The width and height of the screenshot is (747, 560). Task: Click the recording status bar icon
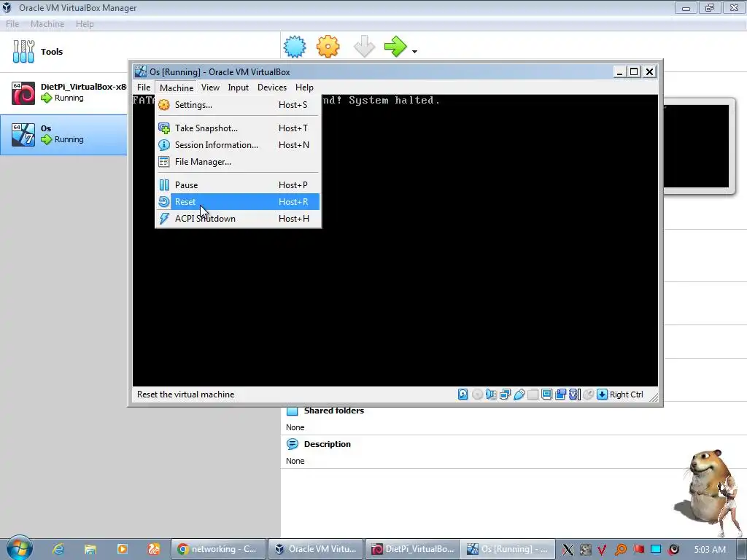[x=561, y=394]
